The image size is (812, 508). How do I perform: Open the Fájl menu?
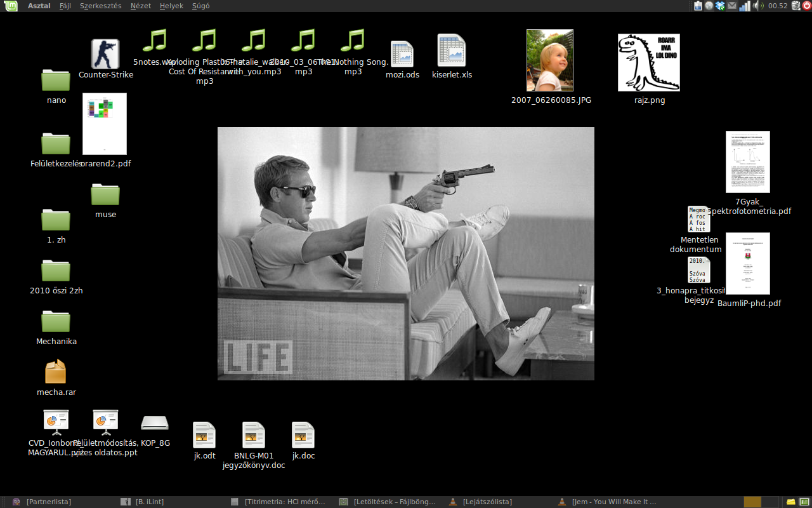pyautogui.click(x=65, y=6)
